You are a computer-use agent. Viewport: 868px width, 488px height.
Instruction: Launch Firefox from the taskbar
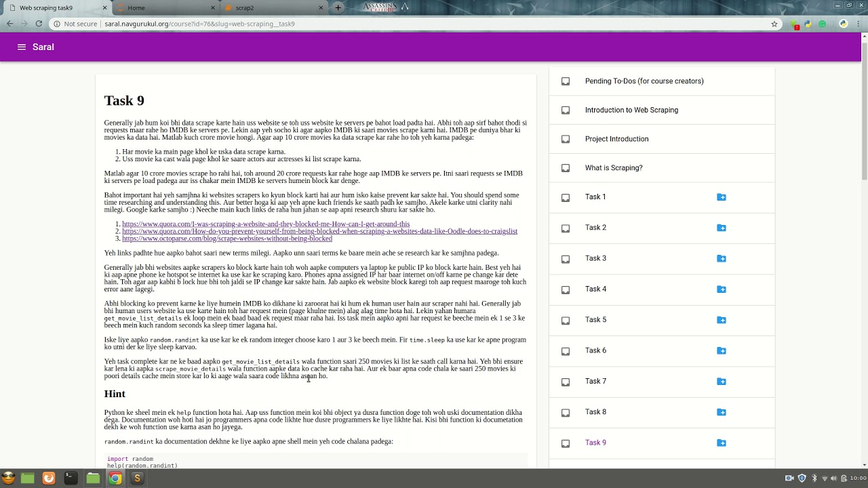(x=49, y=479)
